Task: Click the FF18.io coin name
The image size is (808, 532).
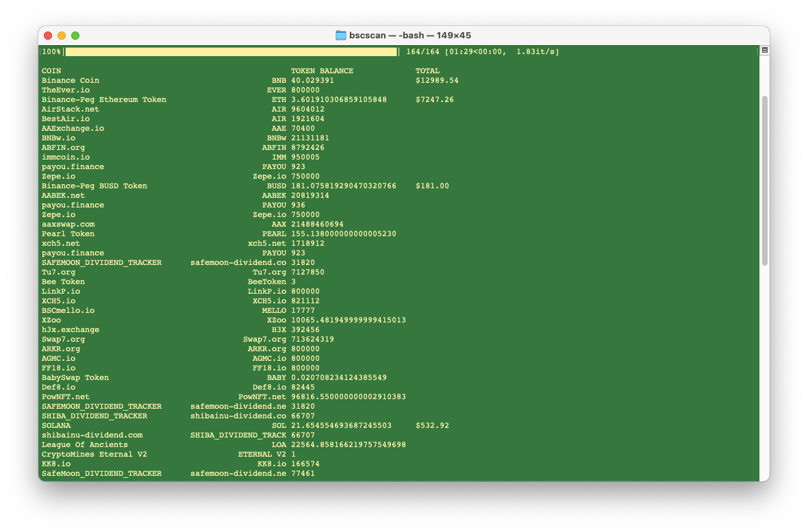Action: 58,368
